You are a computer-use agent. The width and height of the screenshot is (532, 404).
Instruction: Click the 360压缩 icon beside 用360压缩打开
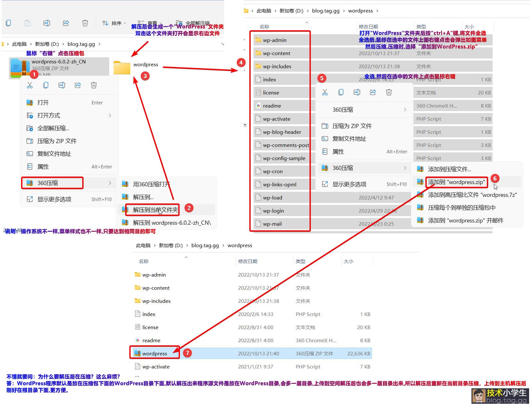pos(125,184)
